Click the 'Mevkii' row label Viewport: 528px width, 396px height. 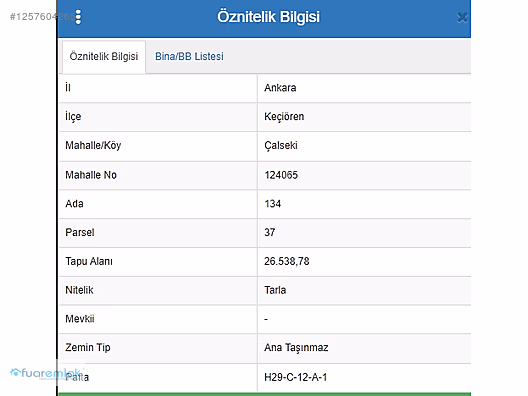point(80,319)
